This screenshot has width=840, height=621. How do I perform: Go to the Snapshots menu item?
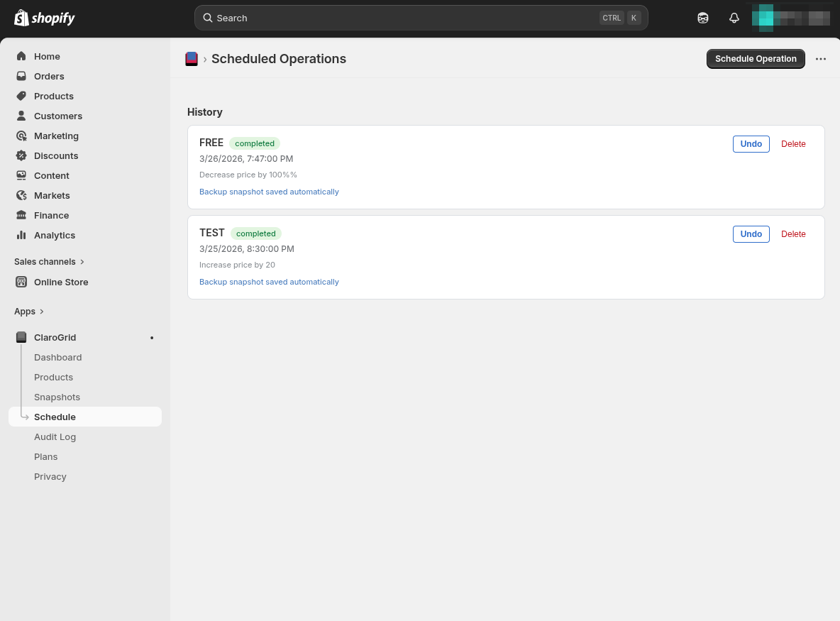point(57,397)
